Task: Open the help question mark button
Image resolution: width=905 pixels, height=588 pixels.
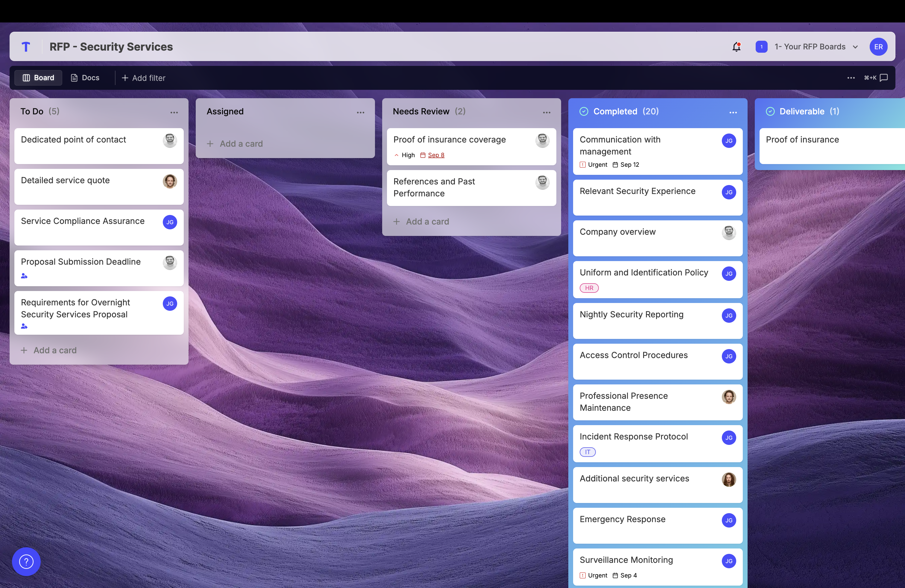Action: point(26,561)
